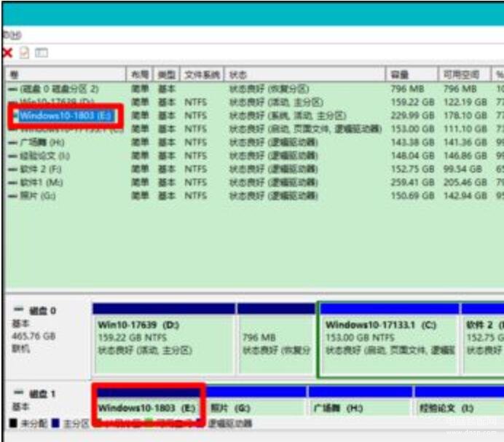Viewport: 504px width, 442px height.
Task: Sort by the 文件系统 column header
Action: (202, 75)
